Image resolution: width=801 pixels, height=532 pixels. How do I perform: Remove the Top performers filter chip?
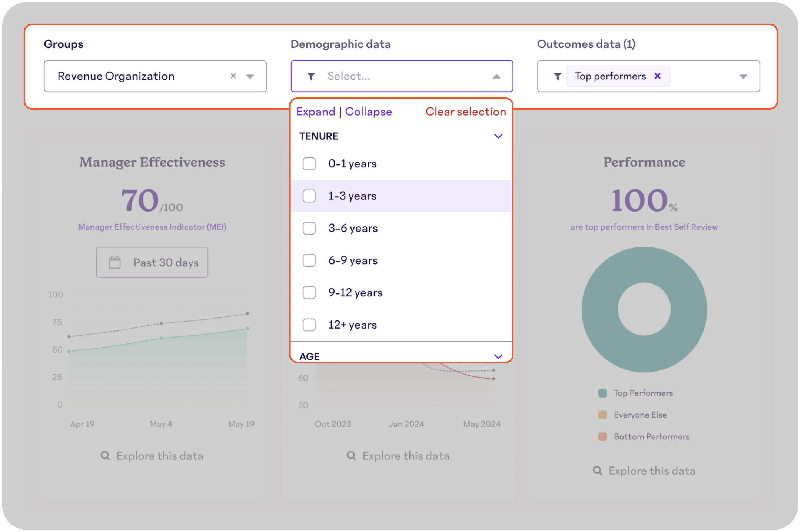[x=658, y=76]
